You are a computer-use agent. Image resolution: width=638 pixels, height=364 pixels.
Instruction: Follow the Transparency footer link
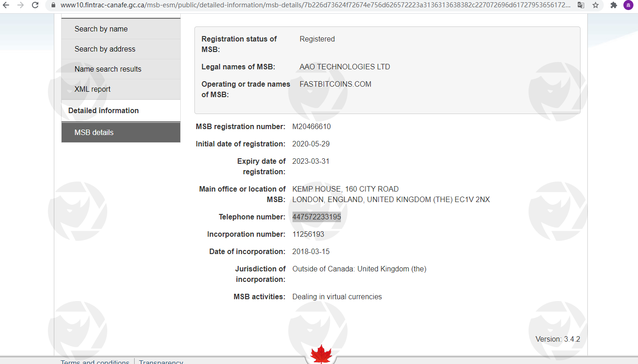161,361
